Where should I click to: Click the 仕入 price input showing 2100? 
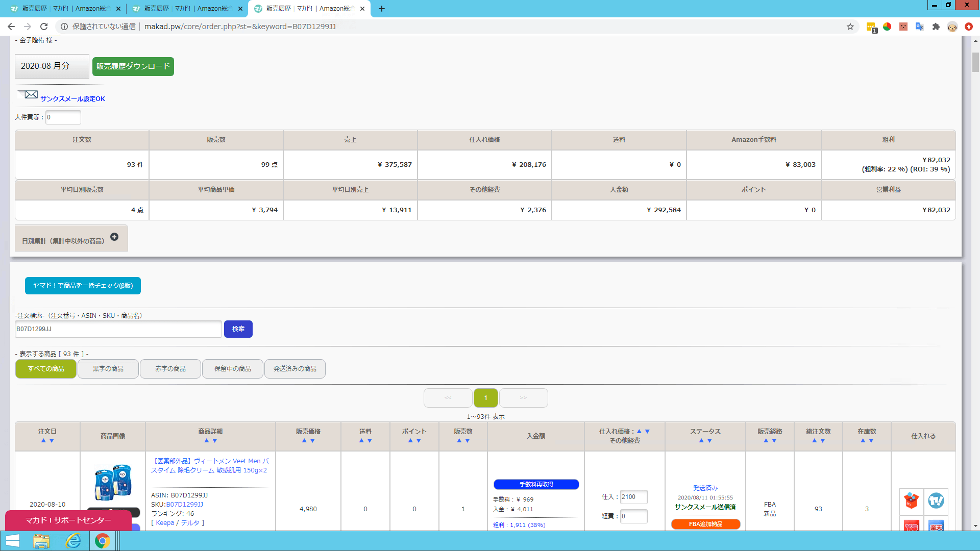click(634, 497)
